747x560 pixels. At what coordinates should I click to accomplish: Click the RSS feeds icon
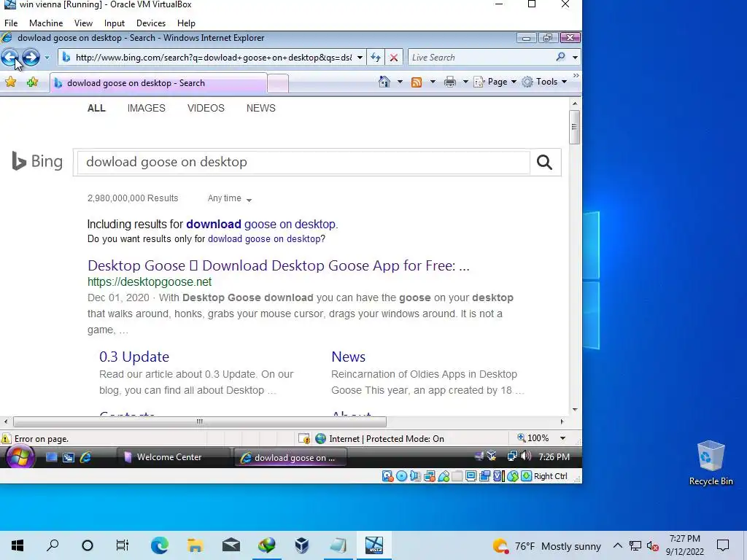pos(417,82)
